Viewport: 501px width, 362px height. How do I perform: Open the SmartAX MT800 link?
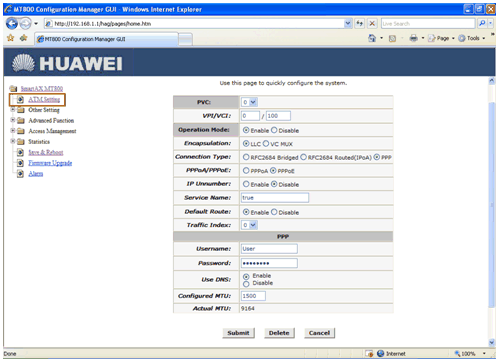click(42, 88)
